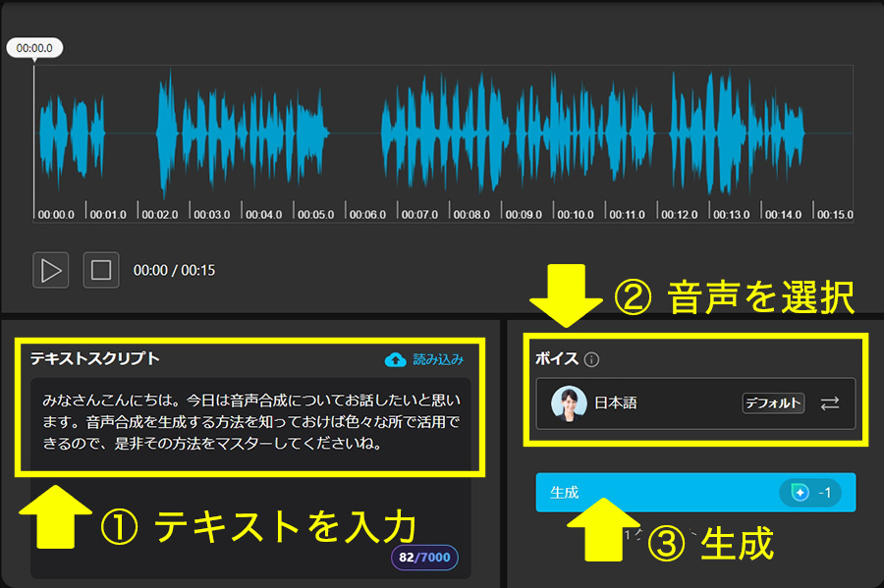
Task: Click the デフォルト voice badge
Action: coord(772,403)
